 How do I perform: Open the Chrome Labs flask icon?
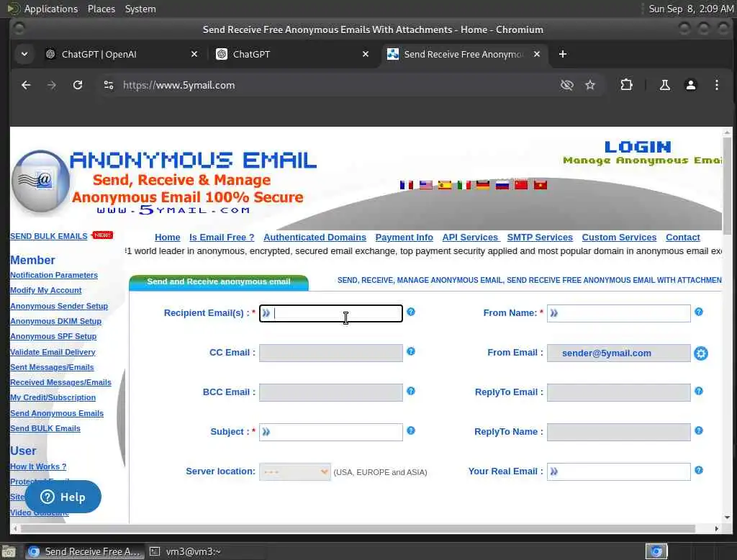point(664,85)
